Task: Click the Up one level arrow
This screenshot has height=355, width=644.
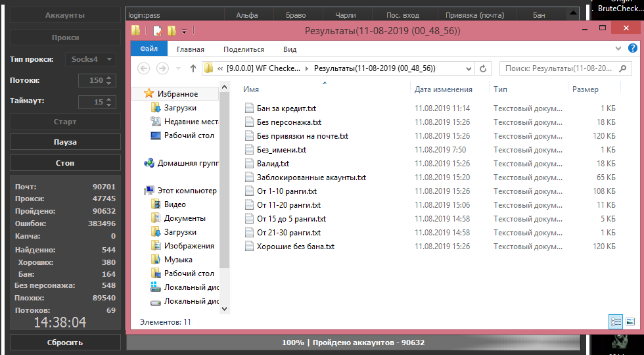Action: 193,68
